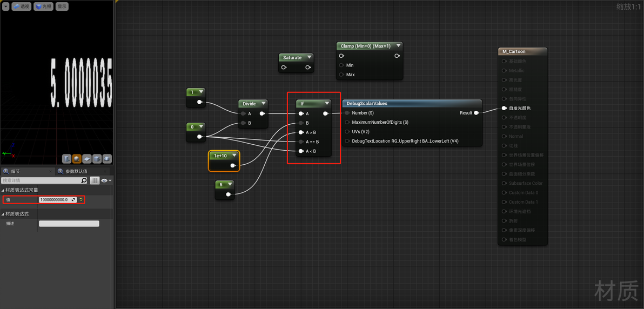
Task: Collapse the If node with its arrow
Action: pyautogui.click(x=327, y=104)
